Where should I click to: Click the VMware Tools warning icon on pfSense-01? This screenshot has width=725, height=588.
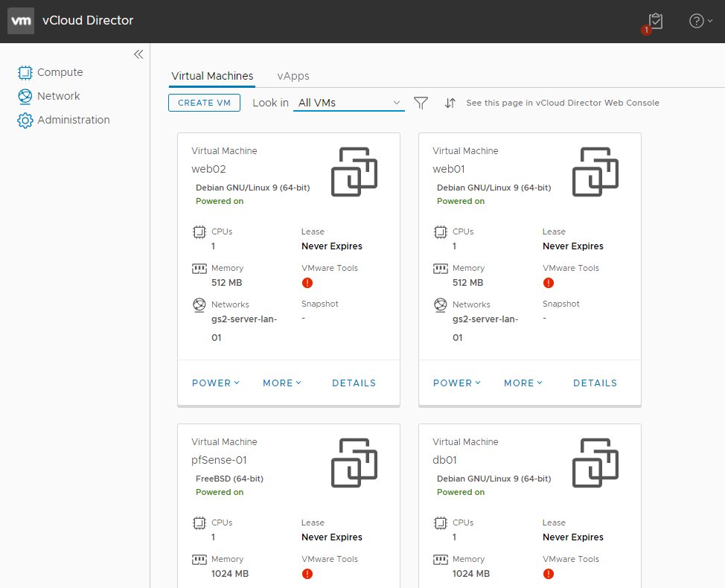(x=307, y=574)
